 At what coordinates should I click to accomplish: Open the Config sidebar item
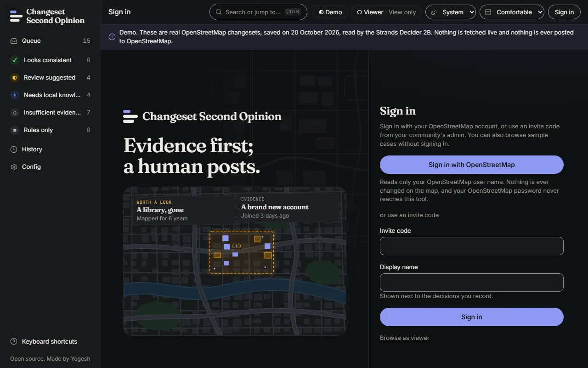pyautogui.click(x=51, y=167)
